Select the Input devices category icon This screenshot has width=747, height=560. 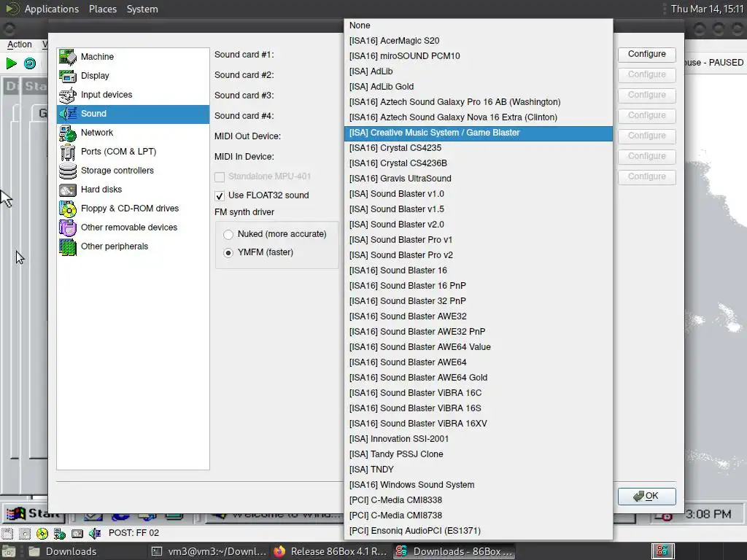click(68, 95)
